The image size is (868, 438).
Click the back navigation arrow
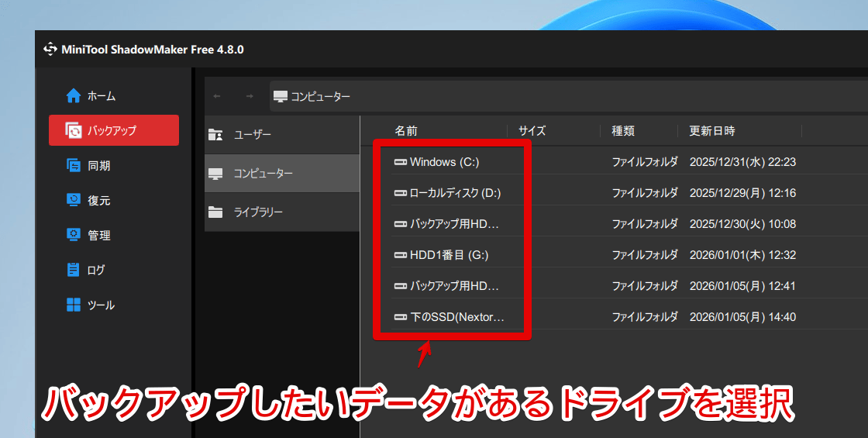coord(217,96)
